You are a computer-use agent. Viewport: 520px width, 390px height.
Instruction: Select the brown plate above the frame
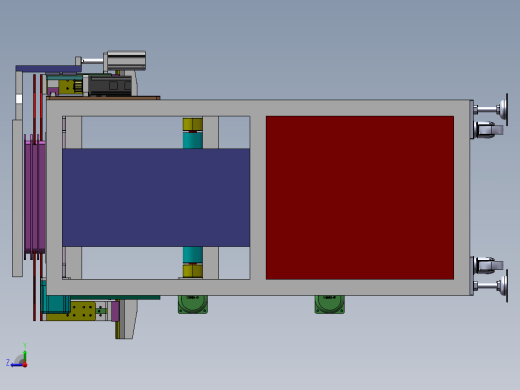(103, 98)
